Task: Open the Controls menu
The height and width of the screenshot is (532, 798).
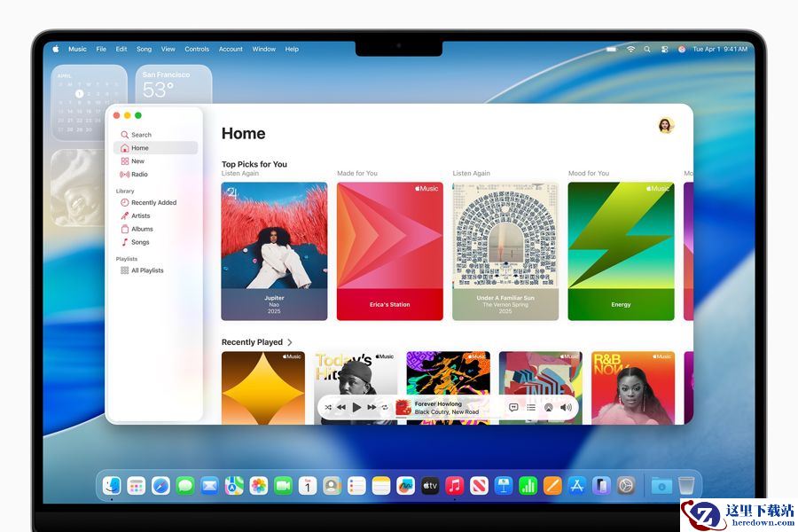Action: [x=197, y=49]
